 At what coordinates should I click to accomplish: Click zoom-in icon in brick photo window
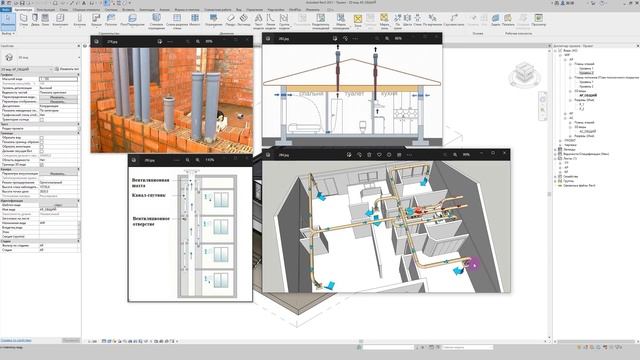tap(198, 42)
